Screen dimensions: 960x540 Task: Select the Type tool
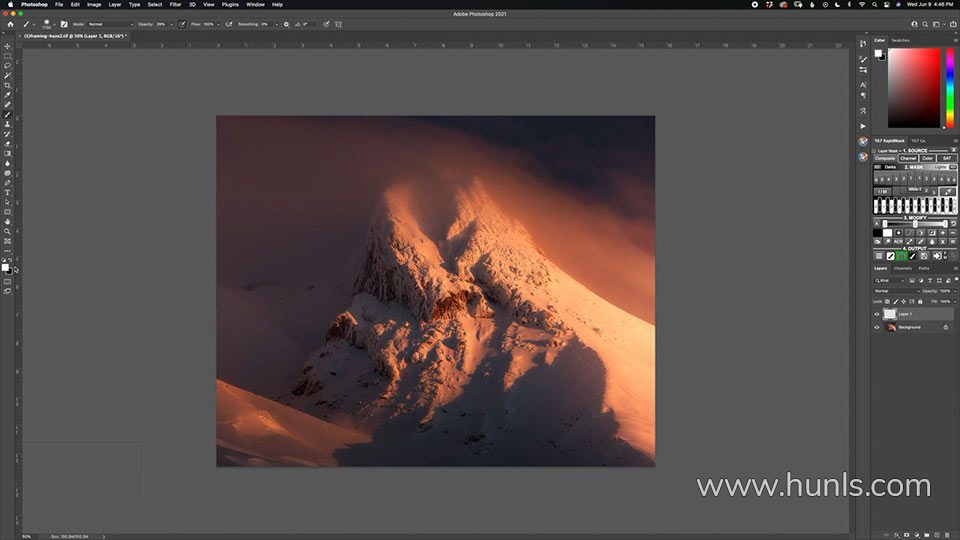pyautogui.click(x=7, y=192)
